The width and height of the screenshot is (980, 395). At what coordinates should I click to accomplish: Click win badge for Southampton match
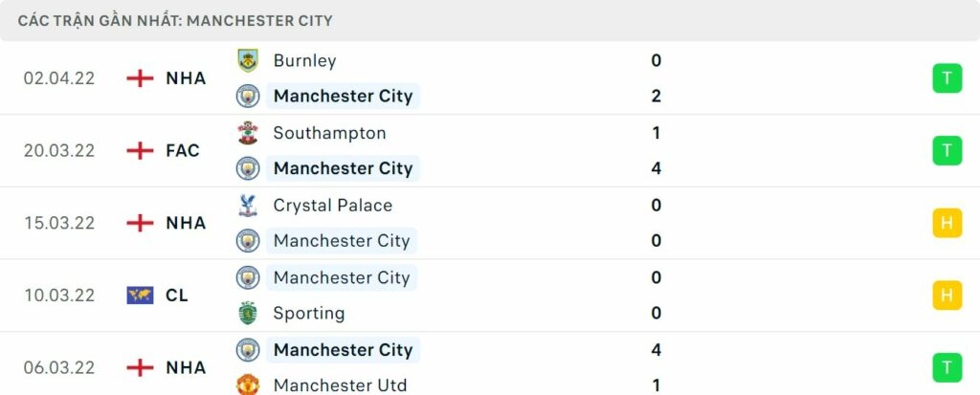947,150
